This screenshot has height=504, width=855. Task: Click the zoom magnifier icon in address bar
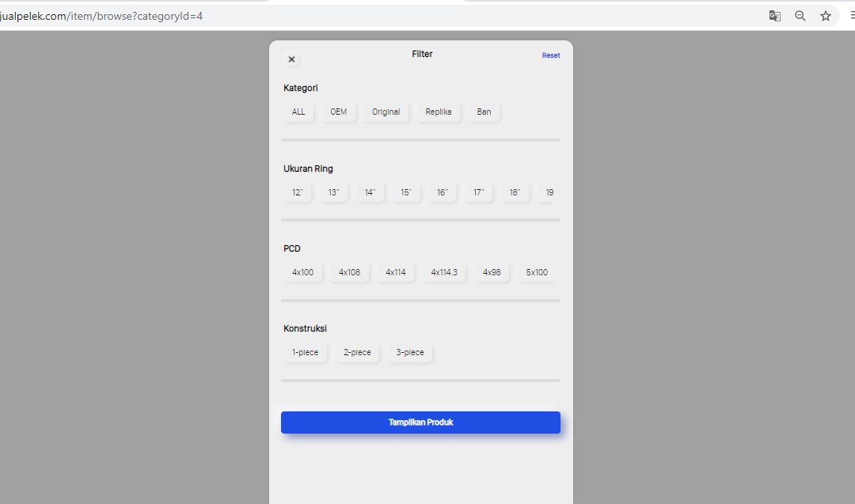(800, 16)
